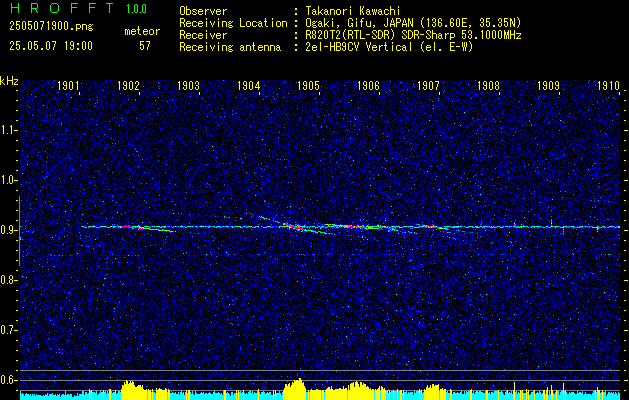Click the Receiving antenna label
This screenshot has width=629, height=400.
coord(230,47)
